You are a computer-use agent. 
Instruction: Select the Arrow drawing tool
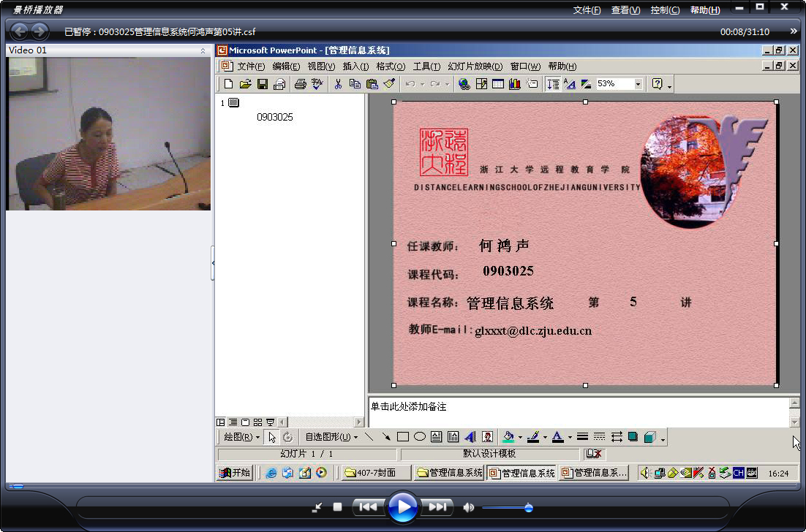386,437
